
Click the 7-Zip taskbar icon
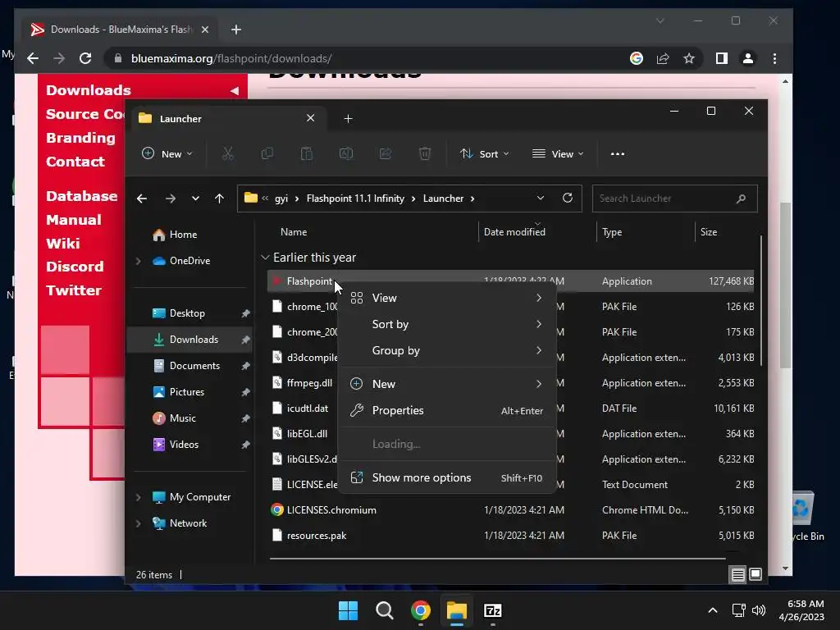(492, 610)
